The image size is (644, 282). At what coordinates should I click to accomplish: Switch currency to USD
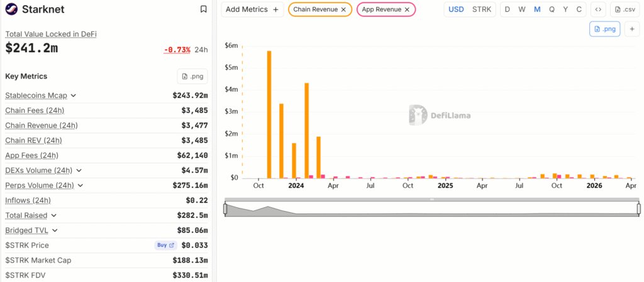[x=455, y=9]
